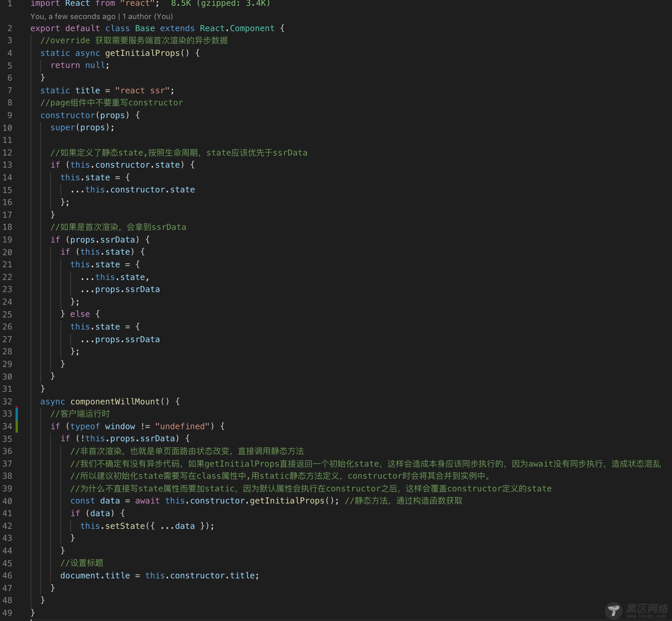Click "componentWillMount()" method name

coord(120,402)
